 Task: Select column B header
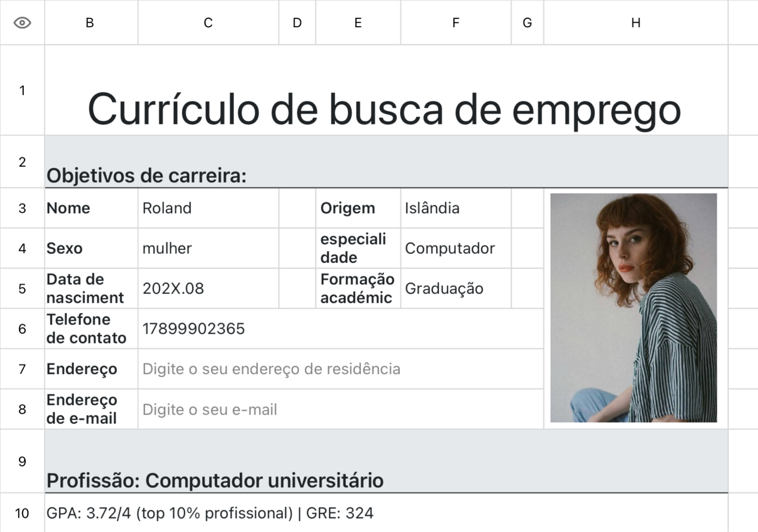coord(91,22)
